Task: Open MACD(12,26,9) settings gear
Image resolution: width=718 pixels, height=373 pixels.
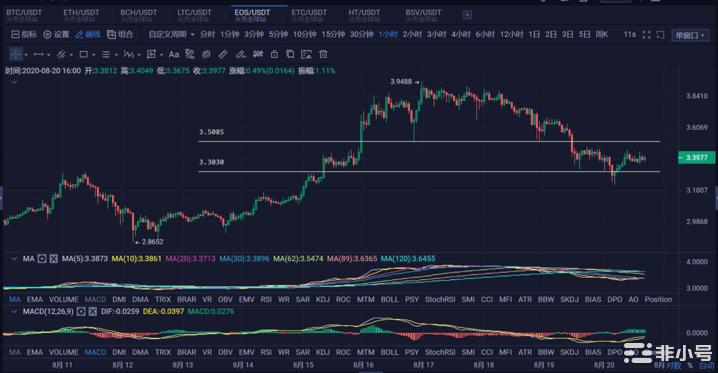Action: point(81,311)
